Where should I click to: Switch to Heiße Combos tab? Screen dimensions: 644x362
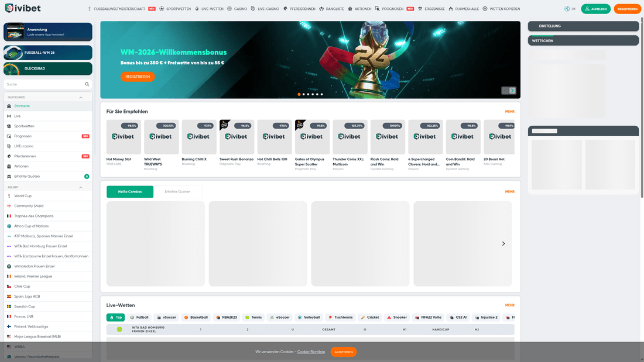tap(130, 192)
